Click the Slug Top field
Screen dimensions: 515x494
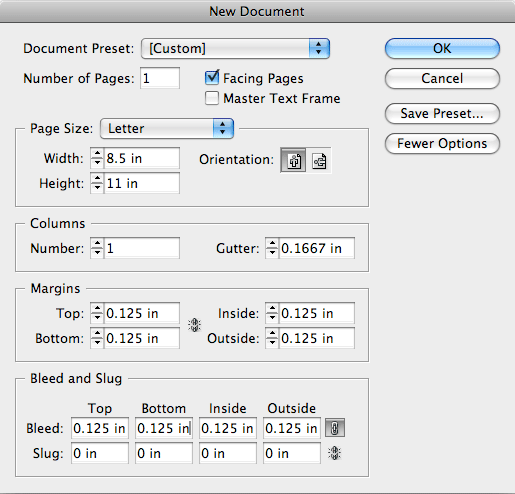[x=100, y=453]
